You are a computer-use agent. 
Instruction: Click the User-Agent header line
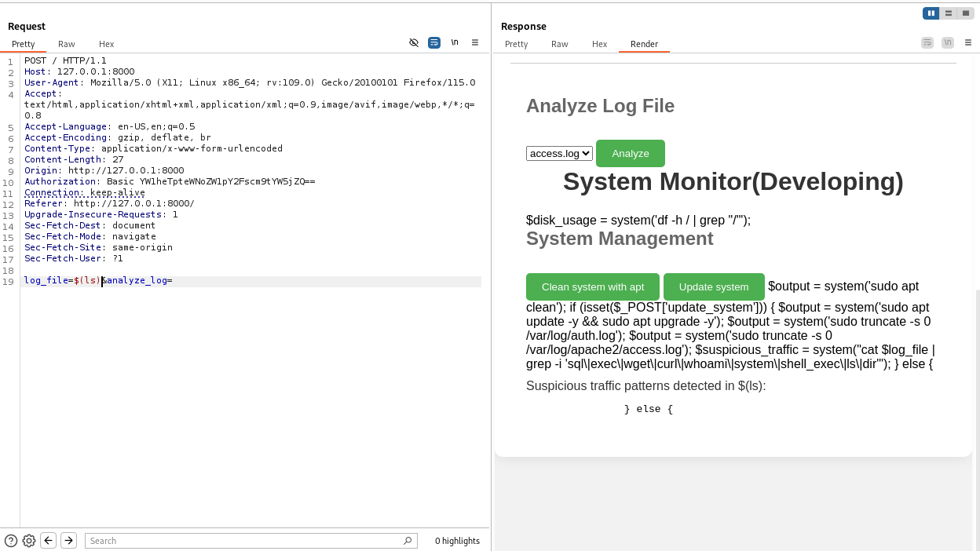point(250,82)
